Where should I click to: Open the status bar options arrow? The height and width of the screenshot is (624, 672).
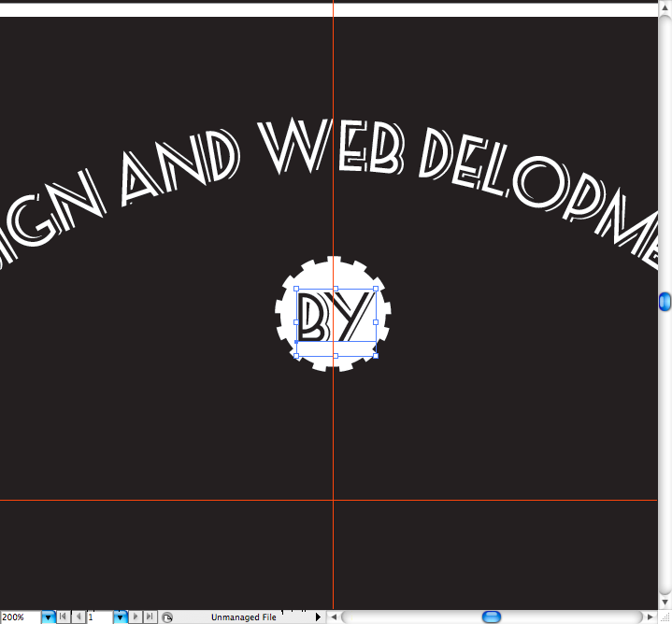(318, 617)
